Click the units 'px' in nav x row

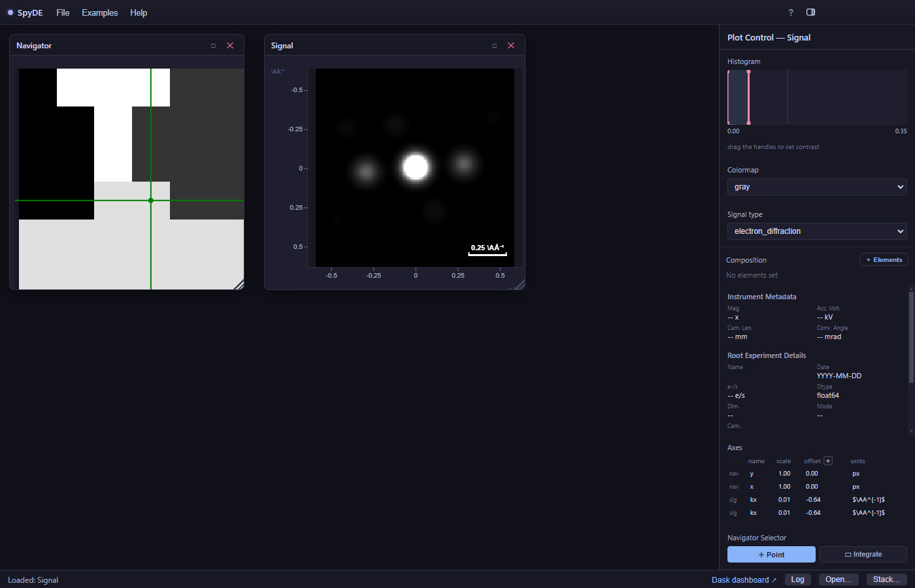(856, 487)
